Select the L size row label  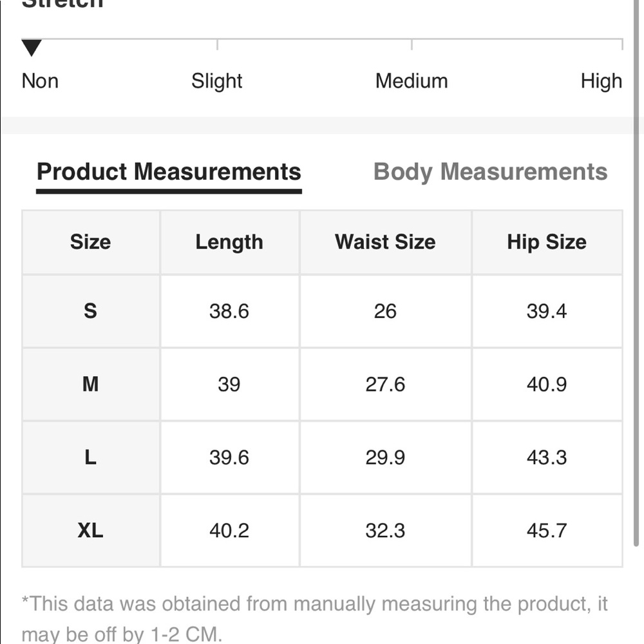click(x=90, y=457)
